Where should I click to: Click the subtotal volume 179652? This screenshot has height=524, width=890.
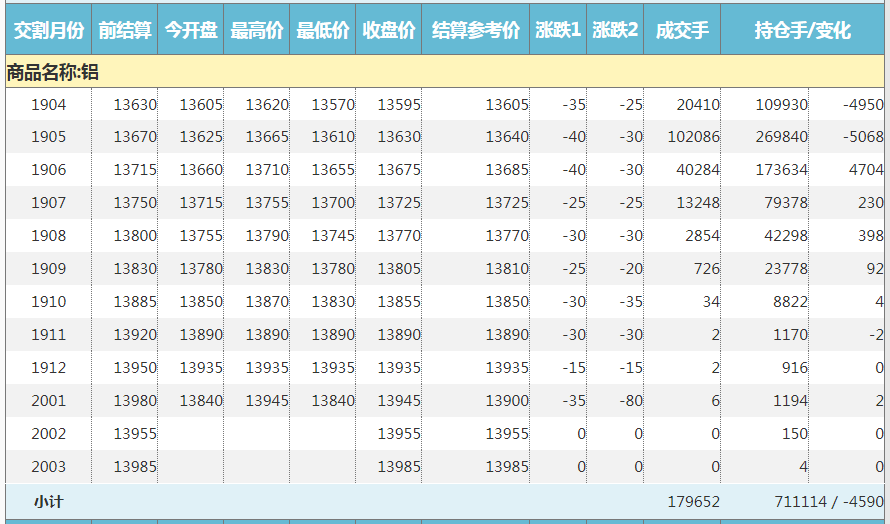point(693,501)
